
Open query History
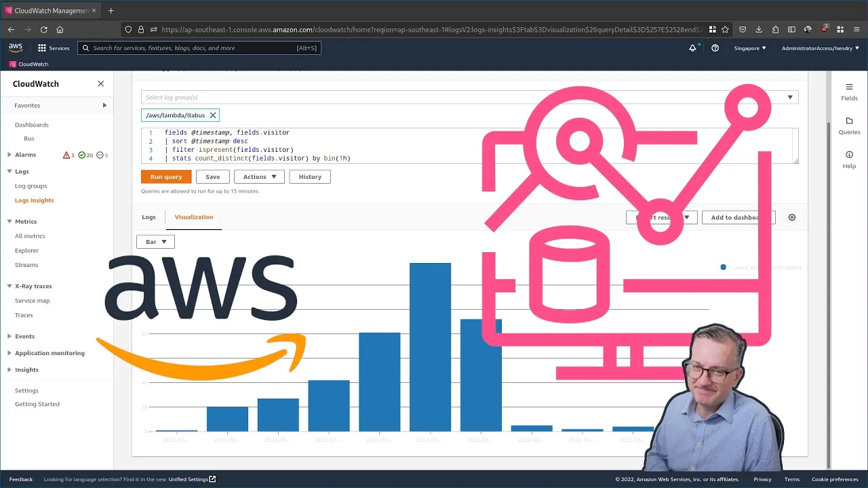pyautogui.click(x=310, y=177)
